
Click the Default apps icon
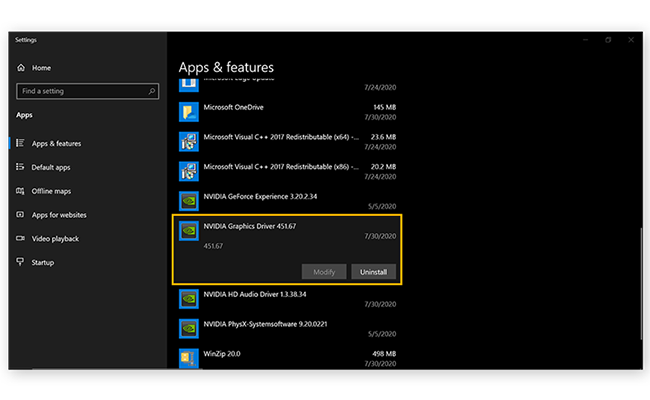(20, 167)
